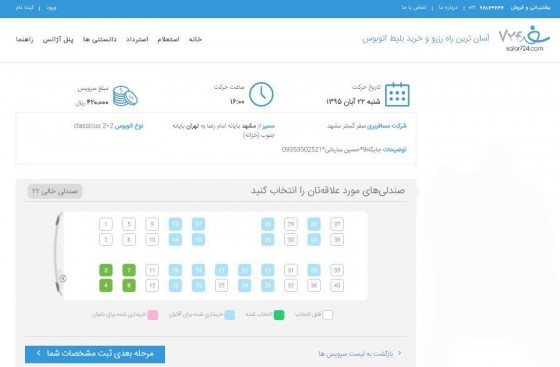Open the استعلام menu item
560x367 pixels.
(x=168, y=39)
